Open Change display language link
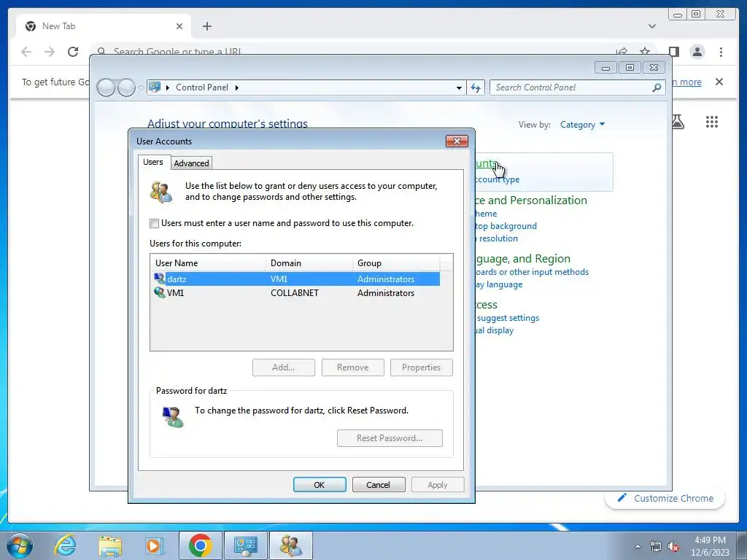 click(x=499, y=284)
